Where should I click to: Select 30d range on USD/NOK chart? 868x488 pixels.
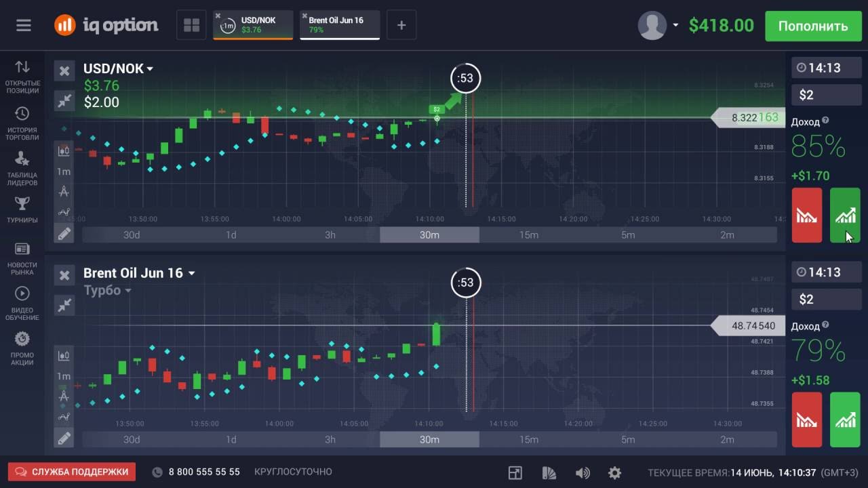pyautogui.click(x=132, y=235)
